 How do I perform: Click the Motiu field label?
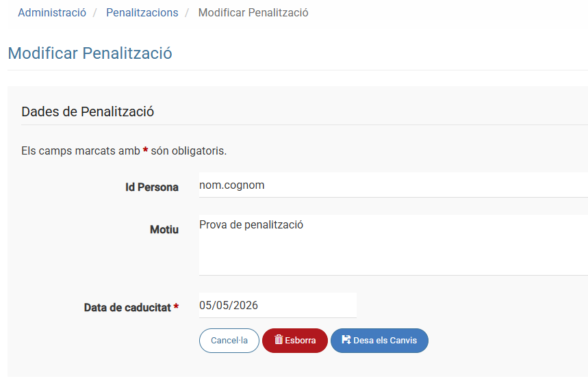164,229
